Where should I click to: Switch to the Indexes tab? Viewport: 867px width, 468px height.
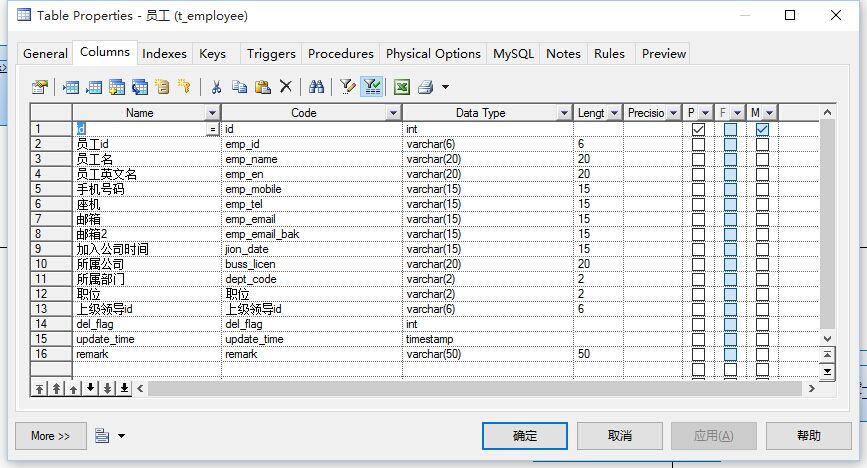point(164,54)
